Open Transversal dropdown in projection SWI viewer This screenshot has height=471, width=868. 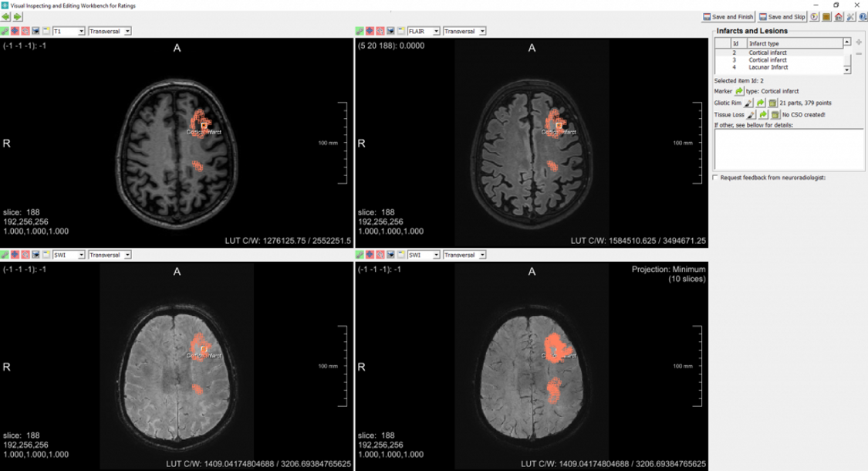coord(464,255)
